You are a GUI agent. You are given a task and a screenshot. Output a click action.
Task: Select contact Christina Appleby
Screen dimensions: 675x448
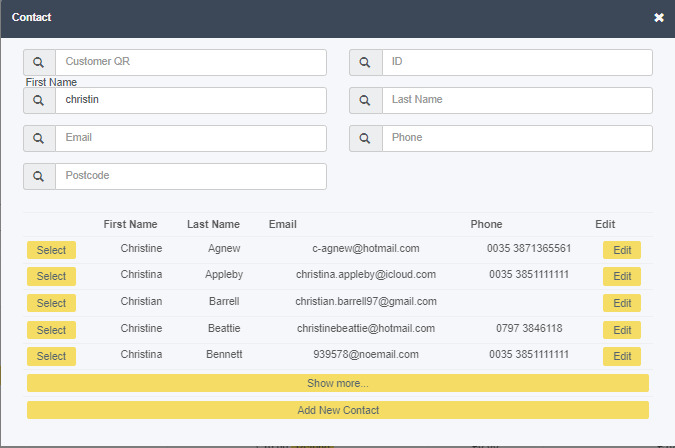(51, 276)
